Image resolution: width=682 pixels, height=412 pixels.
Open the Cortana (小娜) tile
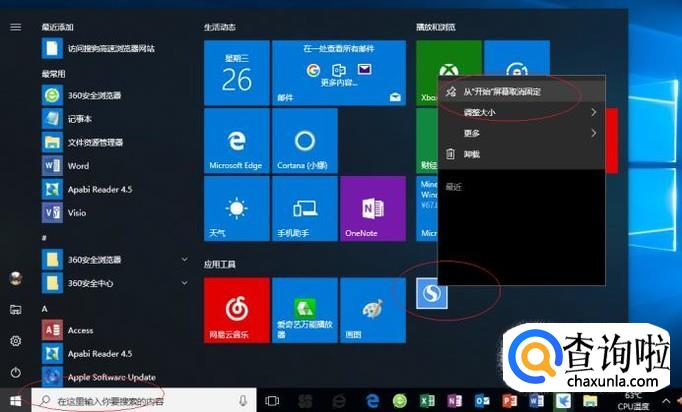click(x=304, y=141)
